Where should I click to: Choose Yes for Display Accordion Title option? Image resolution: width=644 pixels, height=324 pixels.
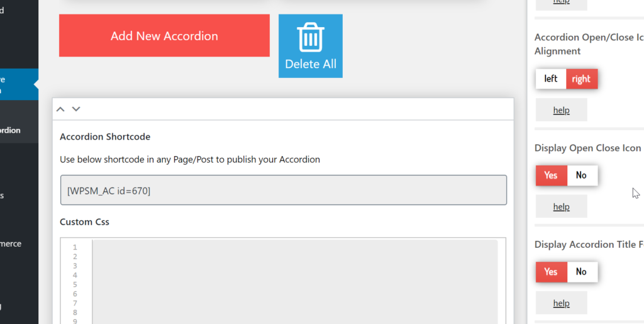pos(551,272)
